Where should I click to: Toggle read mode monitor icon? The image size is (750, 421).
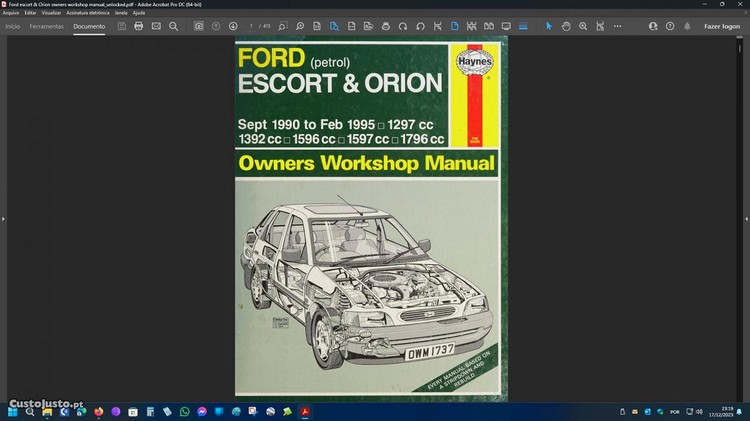pos(506,26)
